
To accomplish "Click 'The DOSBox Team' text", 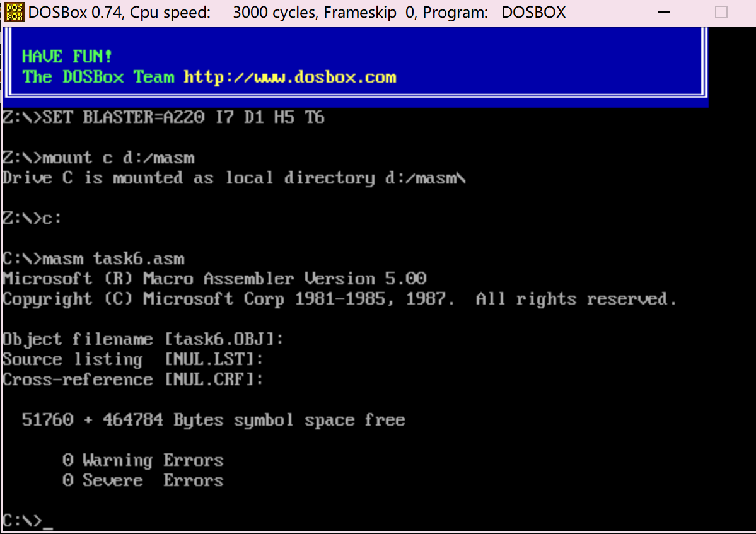I will point(98,77).
